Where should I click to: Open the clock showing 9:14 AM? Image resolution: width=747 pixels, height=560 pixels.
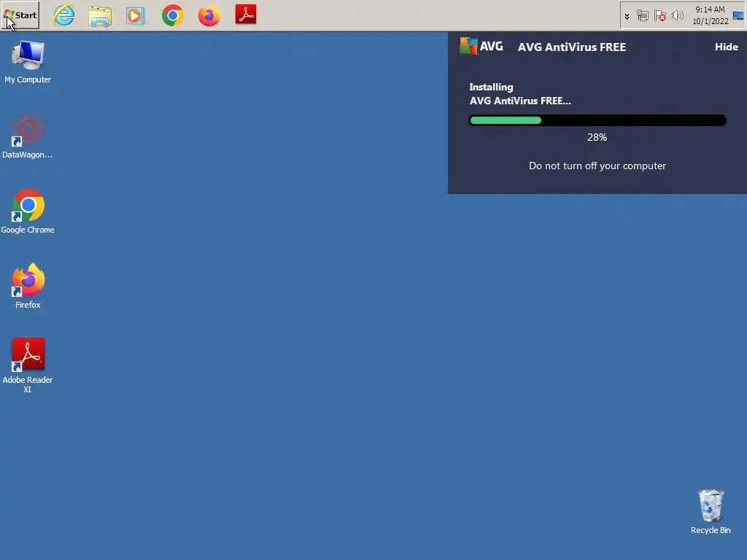710,15
